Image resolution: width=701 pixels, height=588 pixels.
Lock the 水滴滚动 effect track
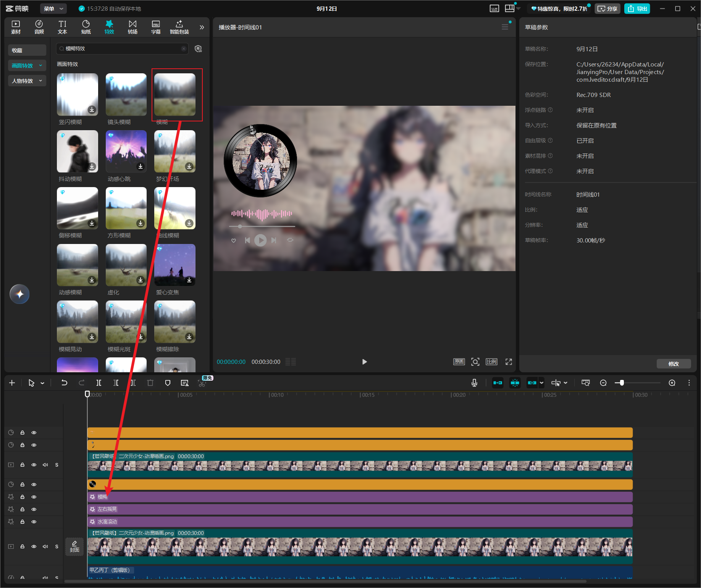point(23,522)
